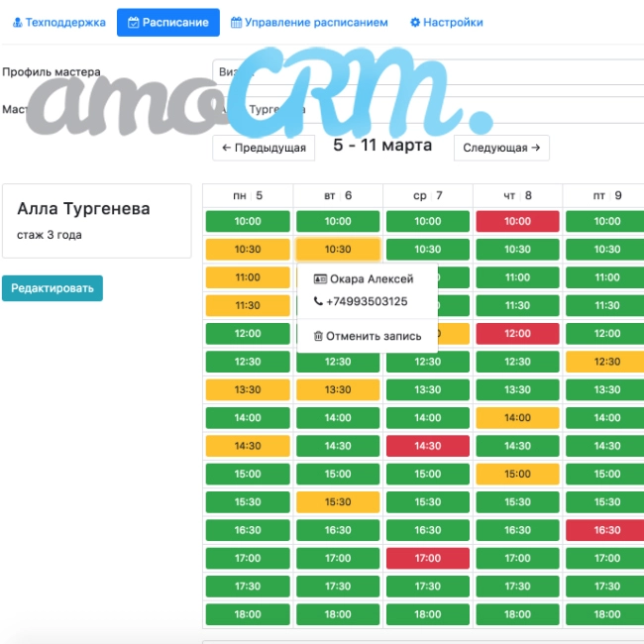Select Monday 11:30 yellow slot
Screen dimensions: 644x644
[248, 305]
